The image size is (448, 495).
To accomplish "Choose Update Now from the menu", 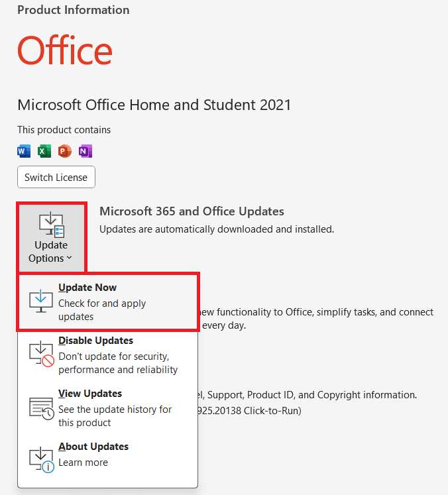I will [x=107, y=302].
